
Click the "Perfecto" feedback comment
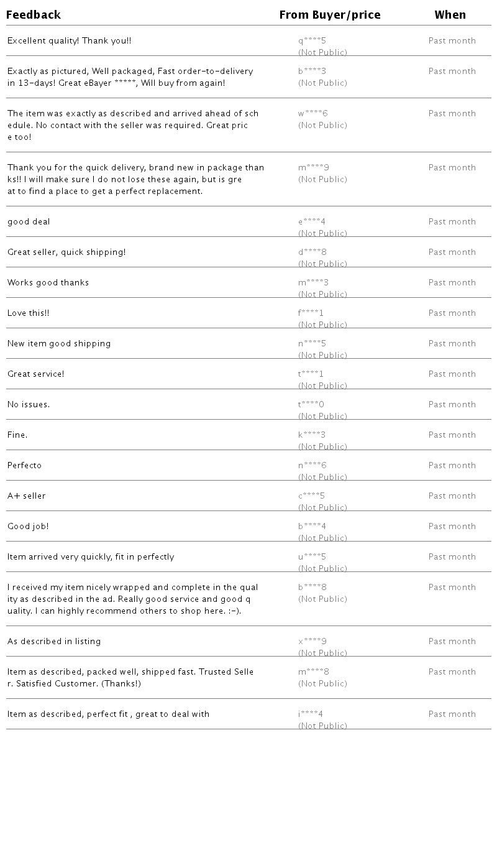[x=24, y=466]
